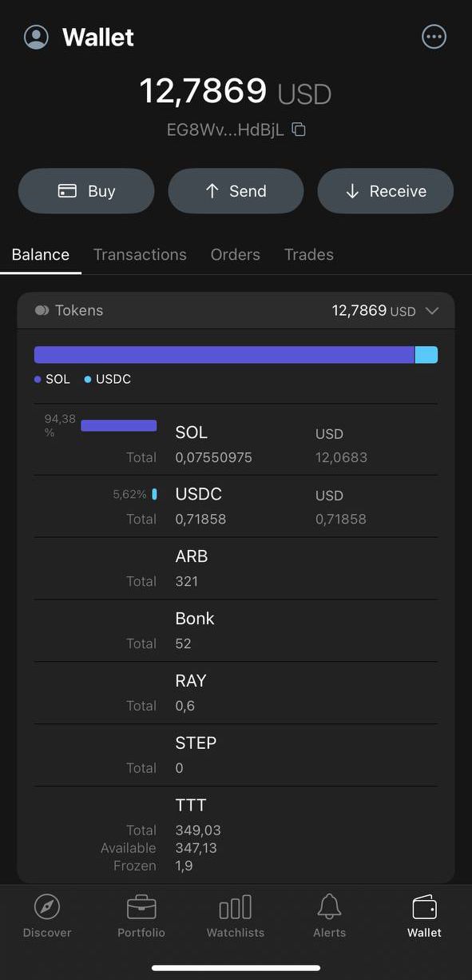Switch to the Orders tab
Image resolution: width=472 pixels, height=980 pixels.
coord(236,254)
